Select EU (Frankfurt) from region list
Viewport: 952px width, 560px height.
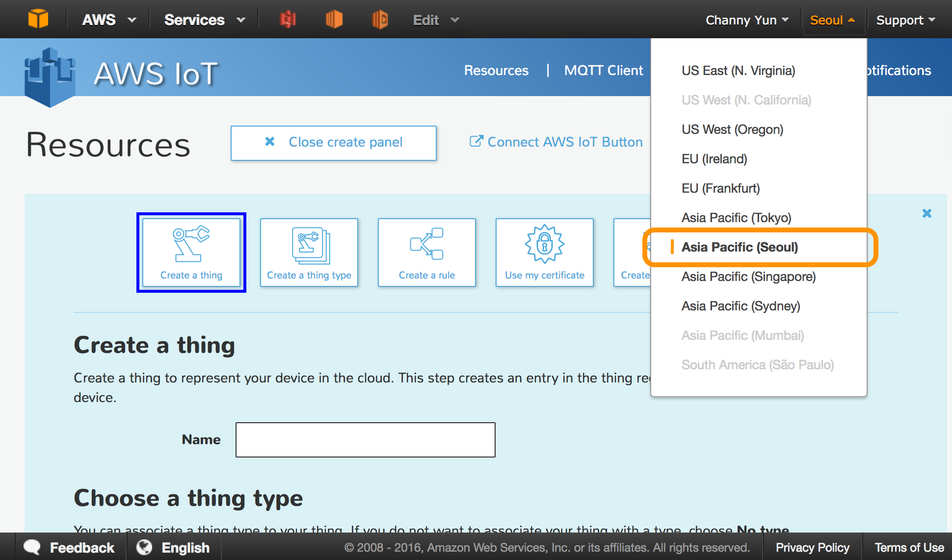[720, 188]
